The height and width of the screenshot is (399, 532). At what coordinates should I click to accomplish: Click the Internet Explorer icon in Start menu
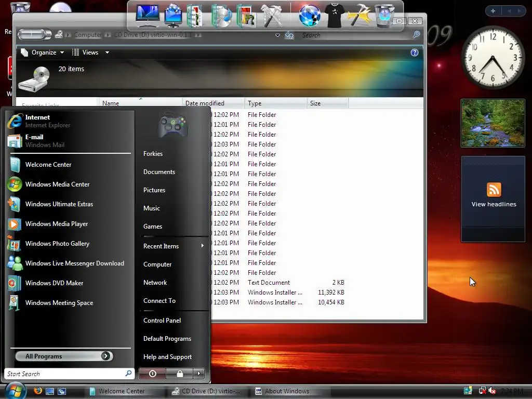tap(15, 121)
